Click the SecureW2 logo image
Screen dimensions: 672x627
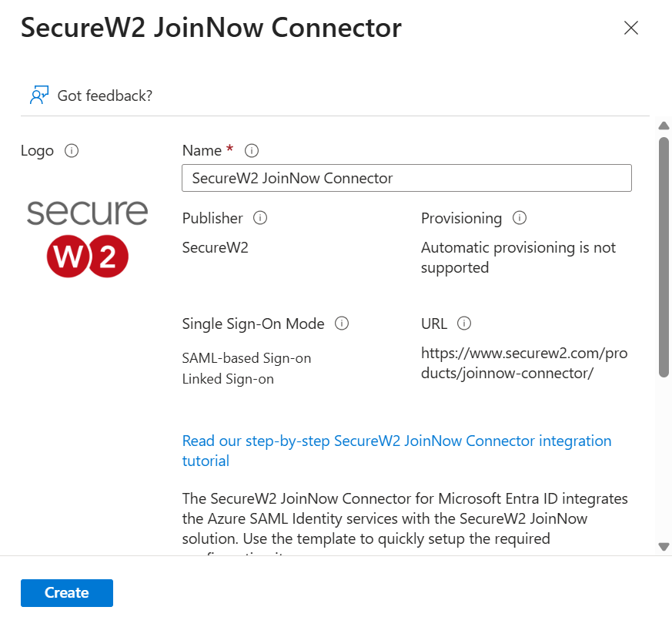[88, 238]
